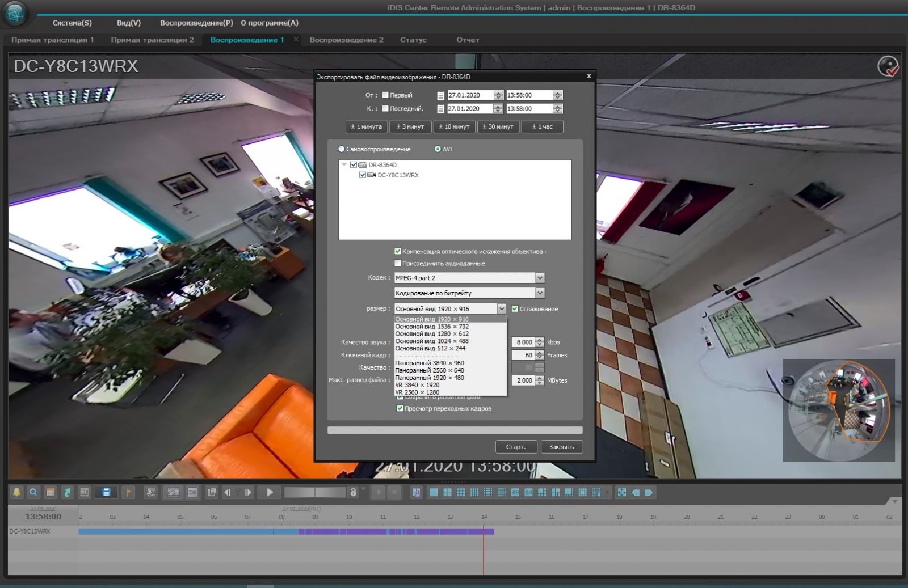Select the 'Самовоспроизведение' radio button
This screenshot has width=908, height=588.
pyautogui.click(x=342, y=149)
